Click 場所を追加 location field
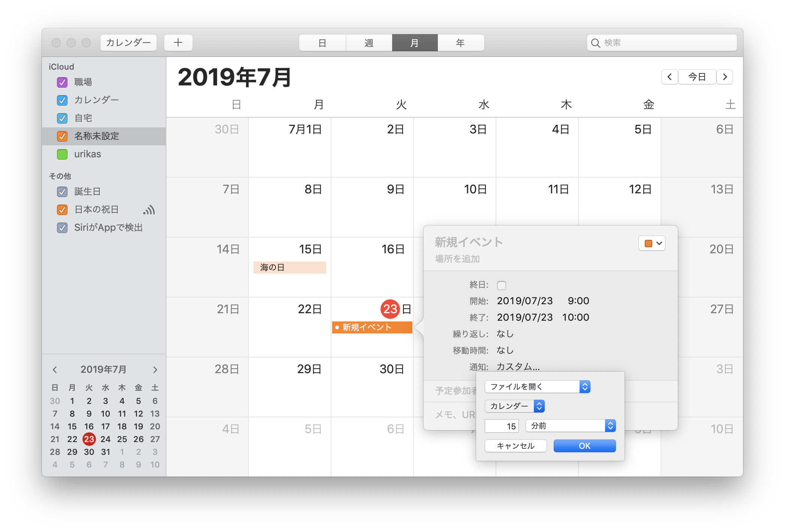Image resolution: width=785 pixels, height=532 pixels. click(457, 259)
